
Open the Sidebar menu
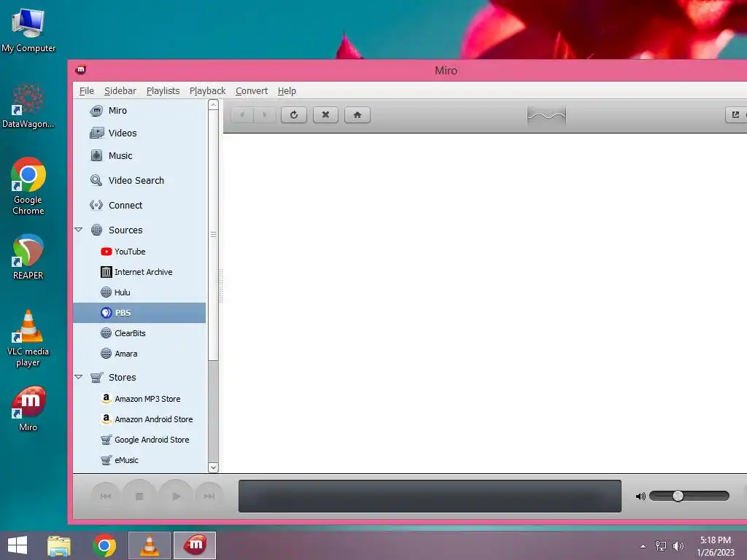click(120, 91)
